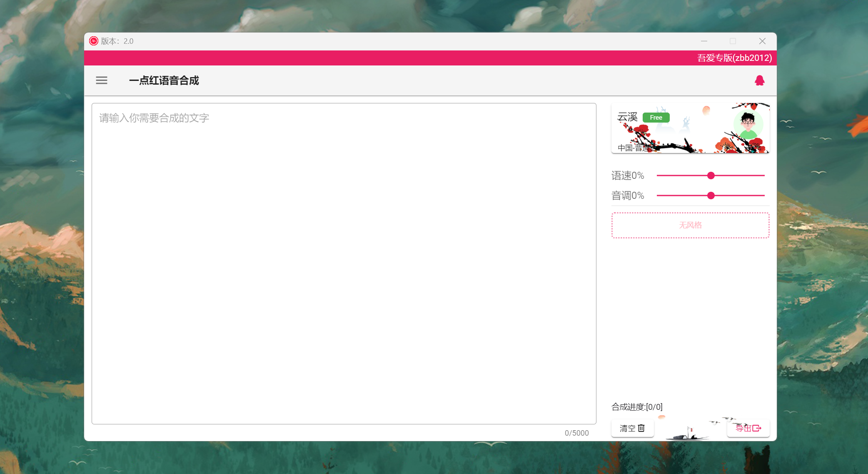Open the 无风格 style selector
The width and height of the screenshot is (868, 474).
pyautogui.click(x=690, y=225)
